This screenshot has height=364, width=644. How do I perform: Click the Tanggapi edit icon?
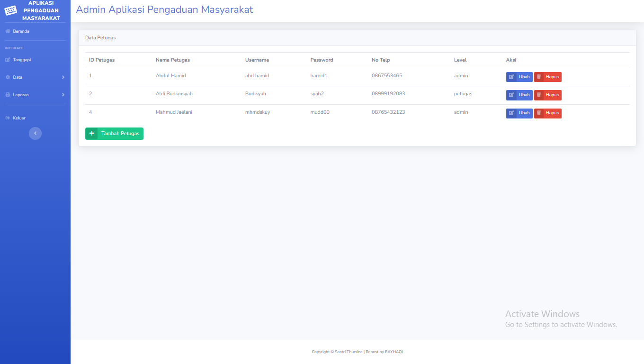coord(8,60)
